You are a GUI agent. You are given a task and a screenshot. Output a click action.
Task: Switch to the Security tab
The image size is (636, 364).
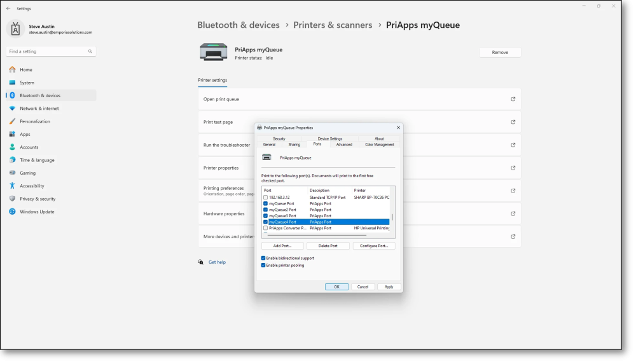coord(279,138)
